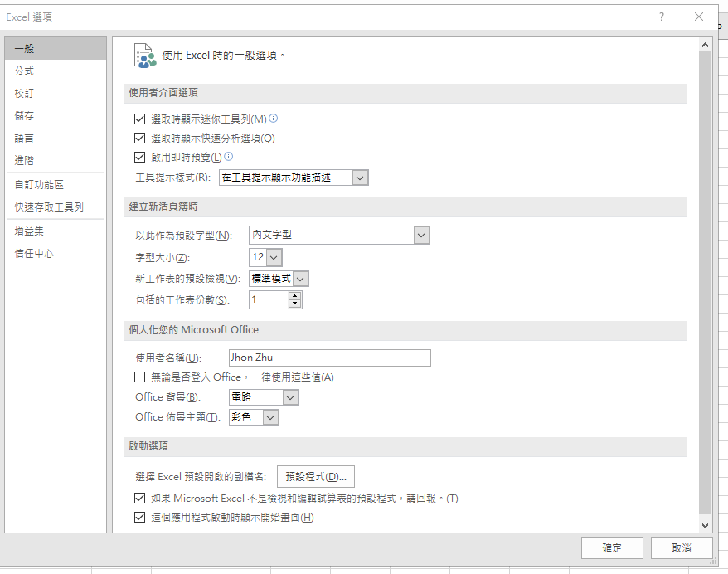Increase 包括的工作表份數 with up spinner arrow
The width and height of the screenshot is (728, 574).
tap(294, 296)
